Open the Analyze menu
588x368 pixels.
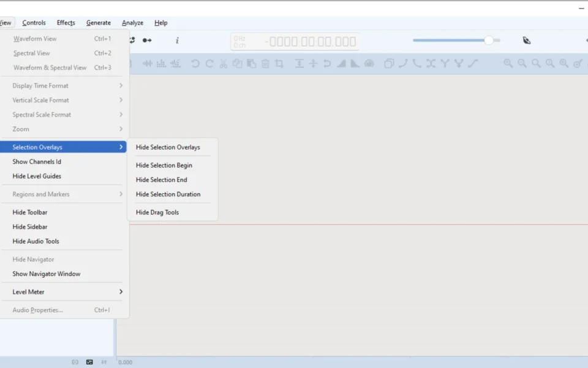coord(132,23)
